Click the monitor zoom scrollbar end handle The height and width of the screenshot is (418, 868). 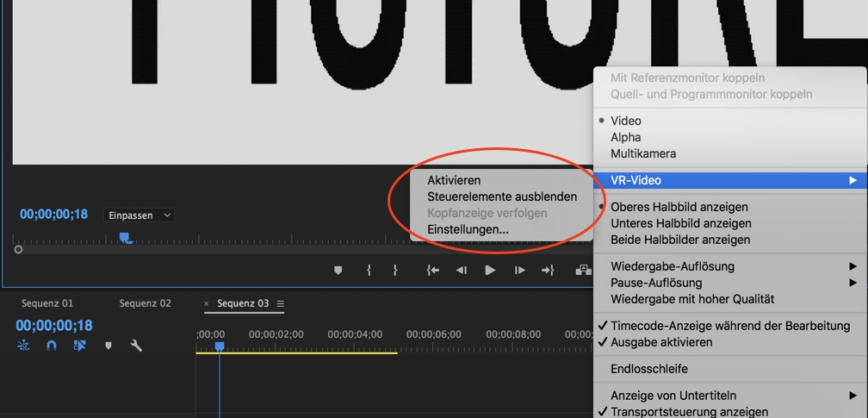18,249
